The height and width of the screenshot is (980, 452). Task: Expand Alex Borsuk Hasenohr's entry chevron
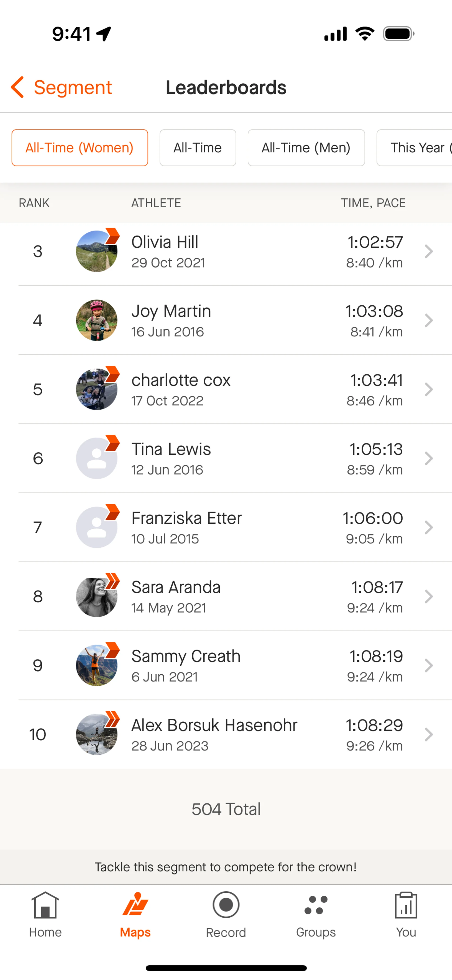[428, 734]
